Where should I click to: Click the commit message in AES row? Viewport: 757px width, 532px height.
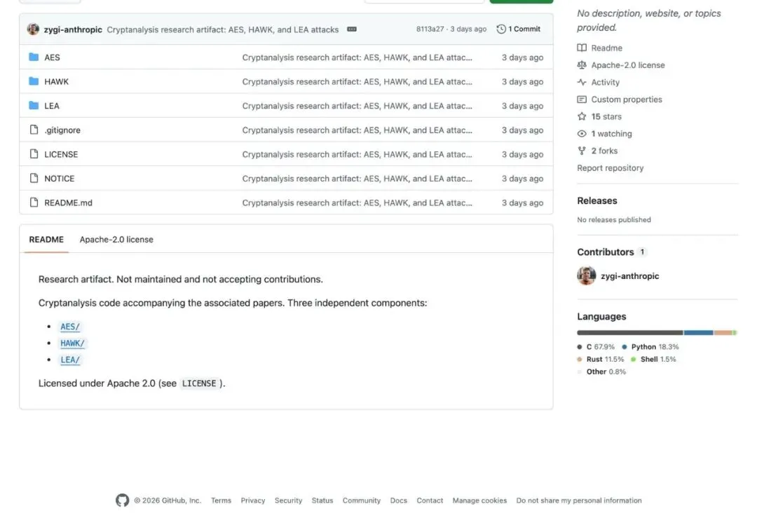pyautogui.click(x=357, y=57)
